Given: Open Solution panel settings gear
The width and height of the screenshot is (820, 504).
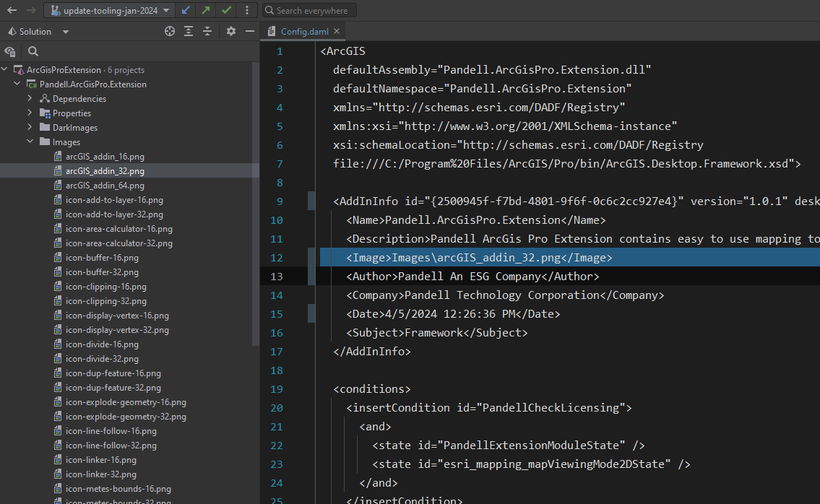Looking at the screenshot, I should pos(231,31).
